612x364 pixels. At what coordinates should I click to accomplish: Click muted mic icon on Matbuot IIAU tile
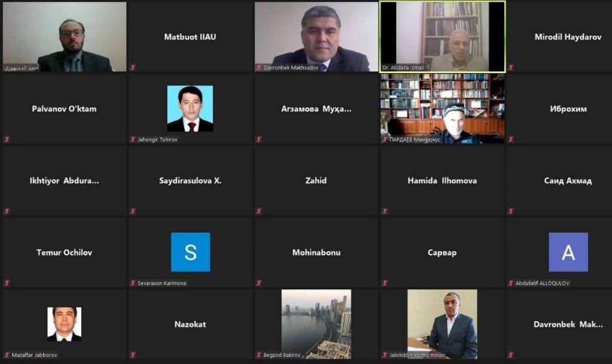point(133,68)
